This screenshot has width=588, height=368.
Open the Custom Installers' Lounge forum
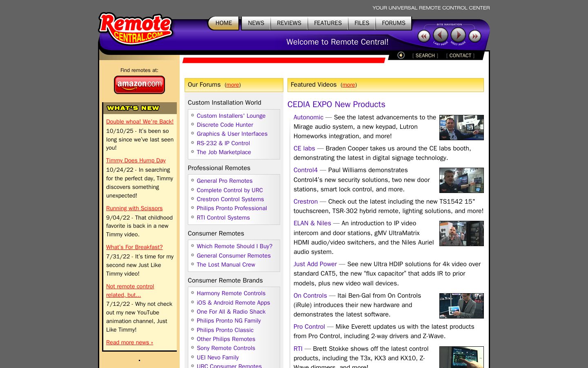point(231,116)
